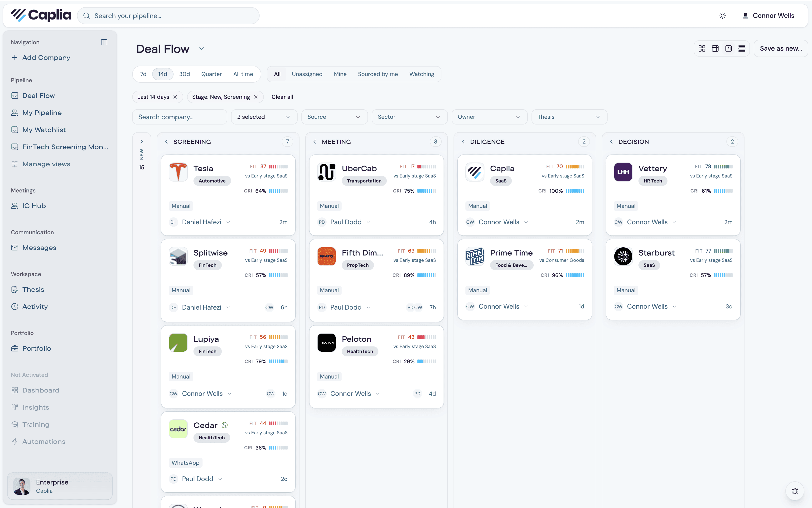Remove the Stage: New, Screening filter

(256, 97)
